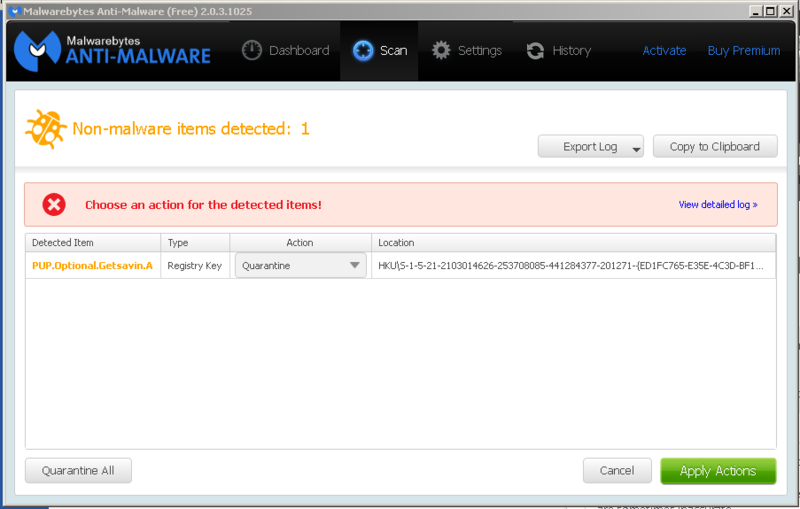Click the red X warning icon
The image size is (800, 509).
click(54, 205)
